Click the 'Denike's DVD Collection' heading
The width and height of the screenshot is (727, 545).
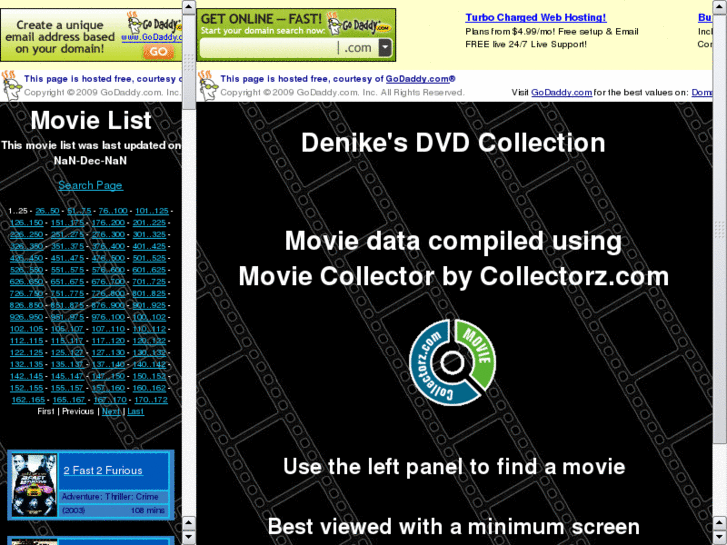(453, 143)
